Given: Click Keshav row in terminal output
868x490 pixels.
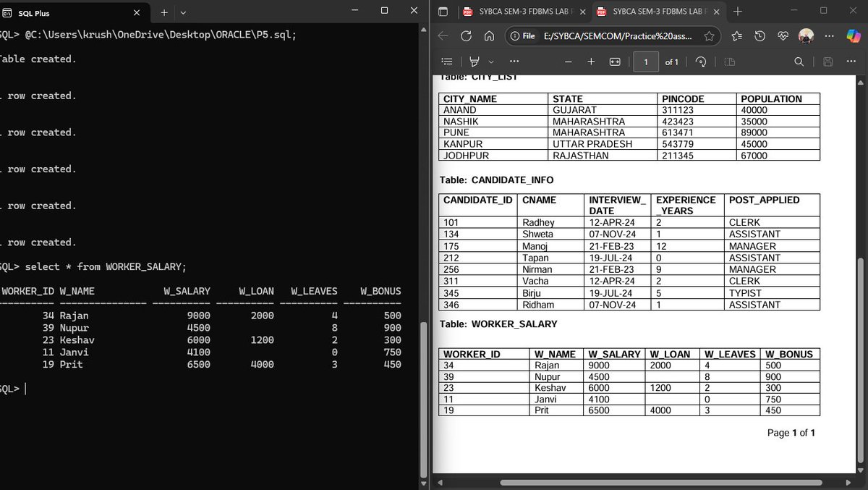Looking at the screenshot, I should pyautogui.click(x=201, y=340).
